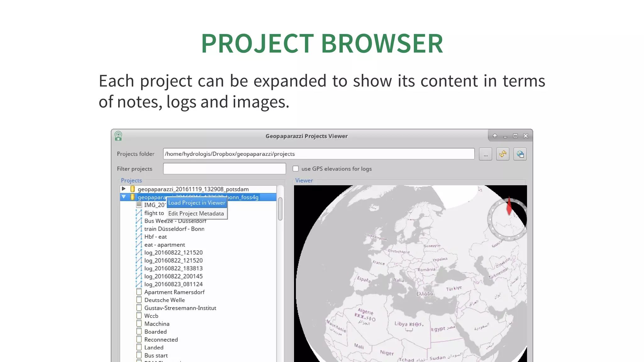Select the Hbf - eat log
Screen dimensions: 644x362
[x=155, y=237]
